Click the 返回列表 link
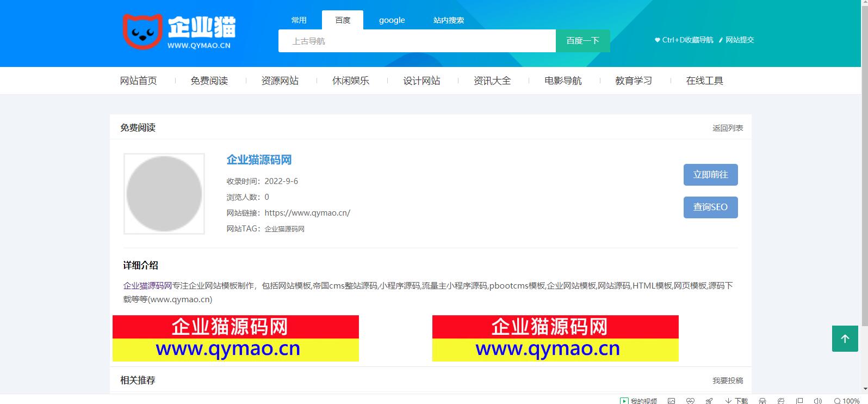Image resolution: width=868 pixels, height=404 pixels. tap(728, 128)
